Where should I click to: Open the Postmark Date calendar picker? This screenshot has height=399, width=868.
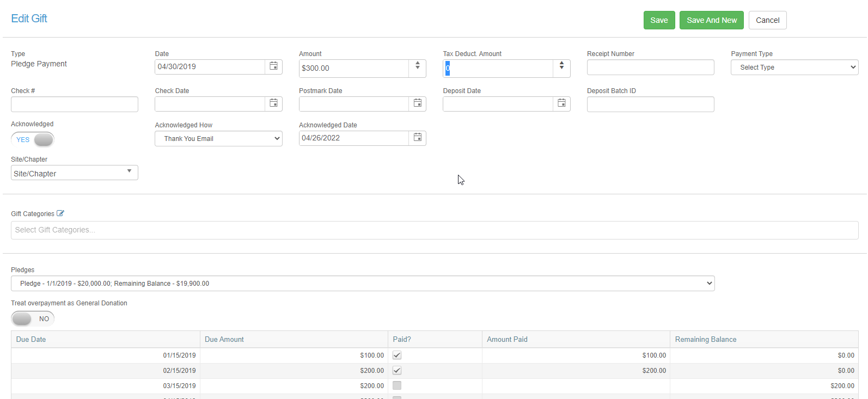(x=418, y=103)
